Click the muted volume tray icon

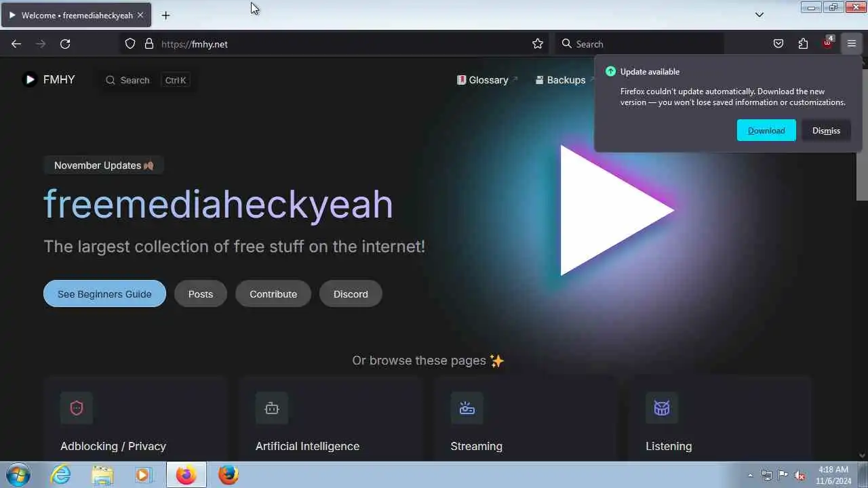[800, 475]
